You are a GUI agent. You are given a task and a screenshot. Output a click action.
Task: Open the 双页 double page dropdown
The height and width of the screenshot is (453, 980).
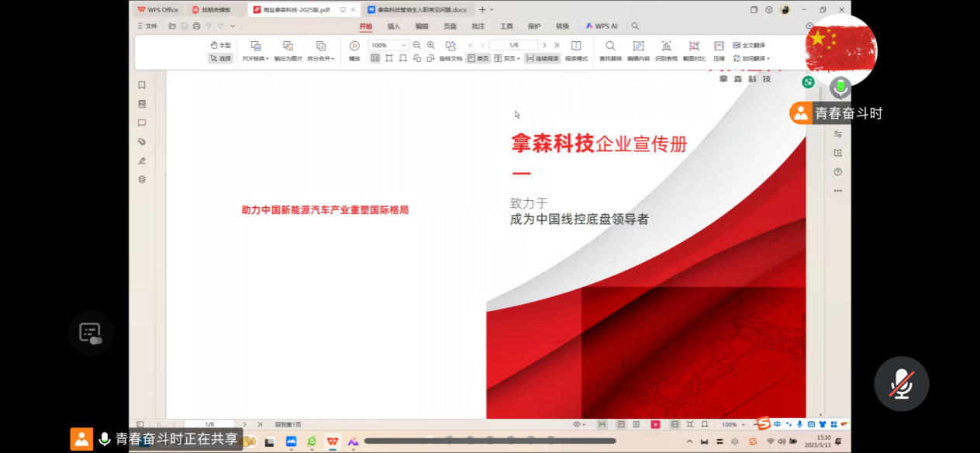point(507,58)
